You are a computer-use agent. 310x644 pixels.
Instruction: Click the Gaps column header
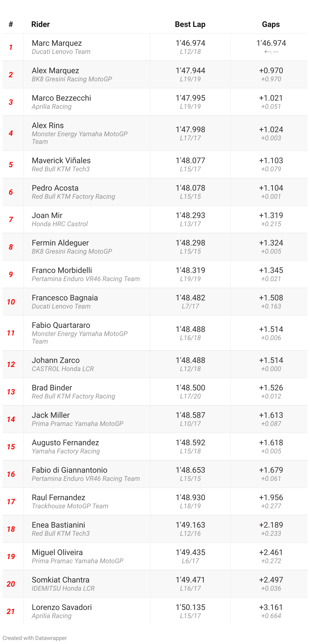[271, 24]
